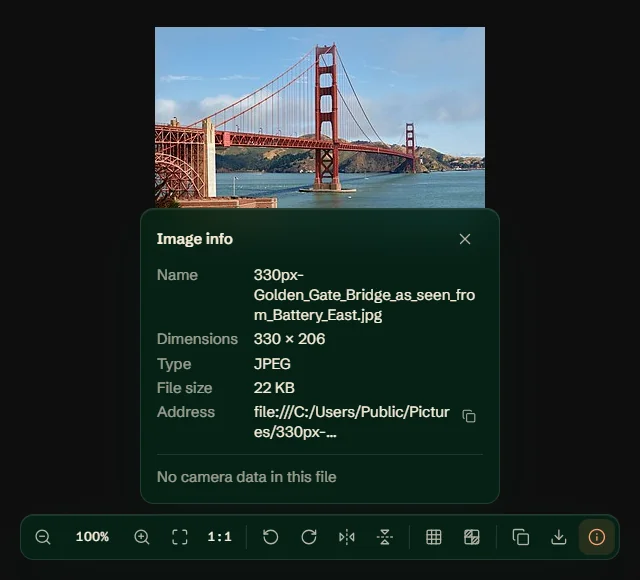Click the zoom in magnifier icon
This screenshot has height=580, width=640.
coord(142,537)
